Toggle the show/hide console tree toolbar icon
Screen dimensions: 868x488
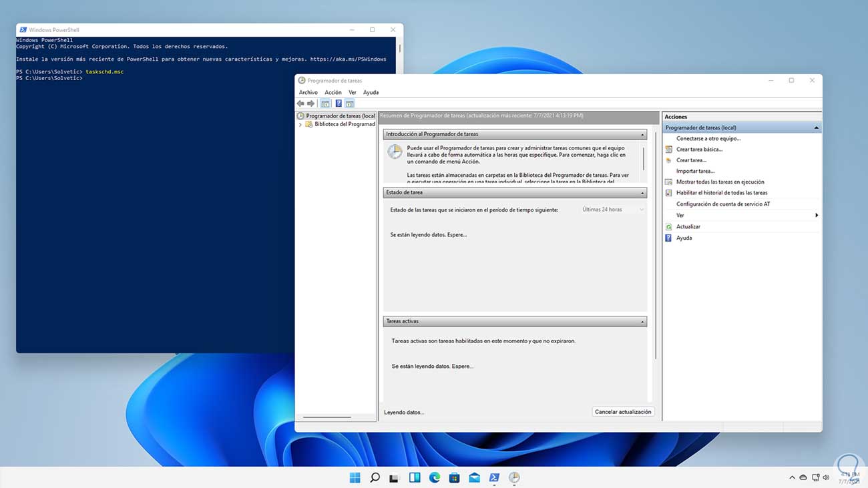point(325,103)
